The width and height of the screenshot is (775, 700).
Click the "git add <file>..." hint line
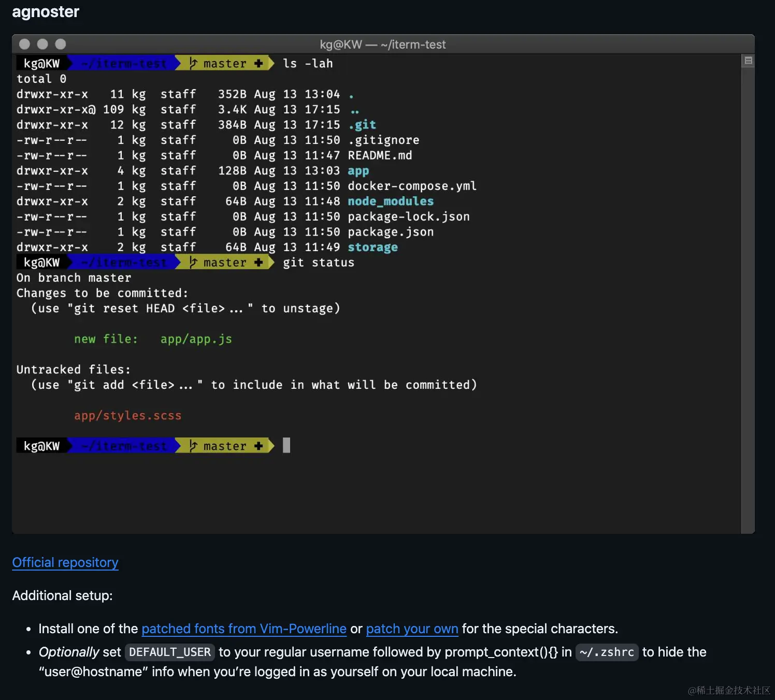pos(254,385)
